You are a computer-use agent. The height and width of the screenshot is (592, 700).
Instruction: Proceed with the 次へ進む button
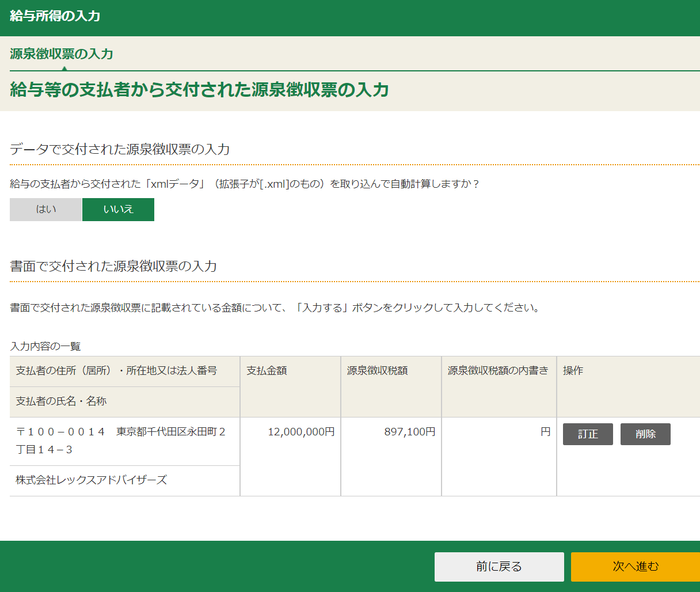pos(635,567)
